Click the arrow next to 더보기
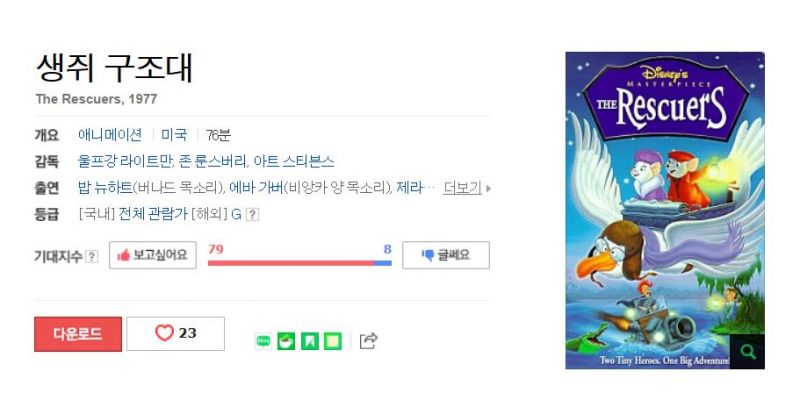The width and height of the screenshot is (800, 400). (x=488, y=188)
